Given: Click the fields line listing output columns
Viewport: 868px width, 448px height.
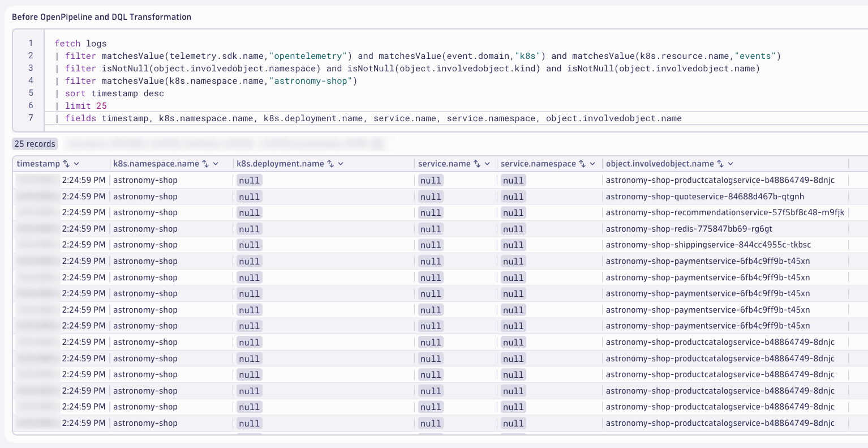Looking at the screenshot, I should [368, 118].
